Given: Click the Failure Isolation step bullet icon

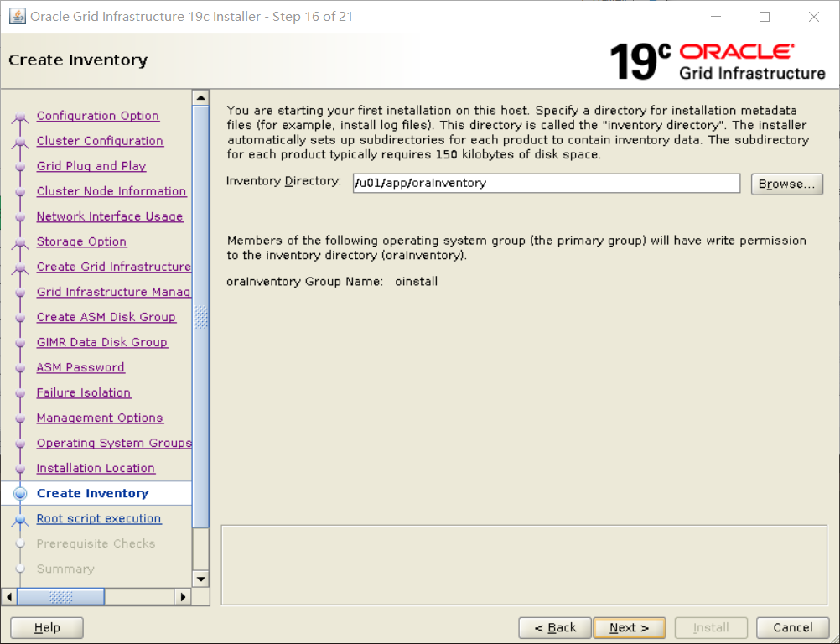Looking at the screenshot, I should click(x=20, y=393).
